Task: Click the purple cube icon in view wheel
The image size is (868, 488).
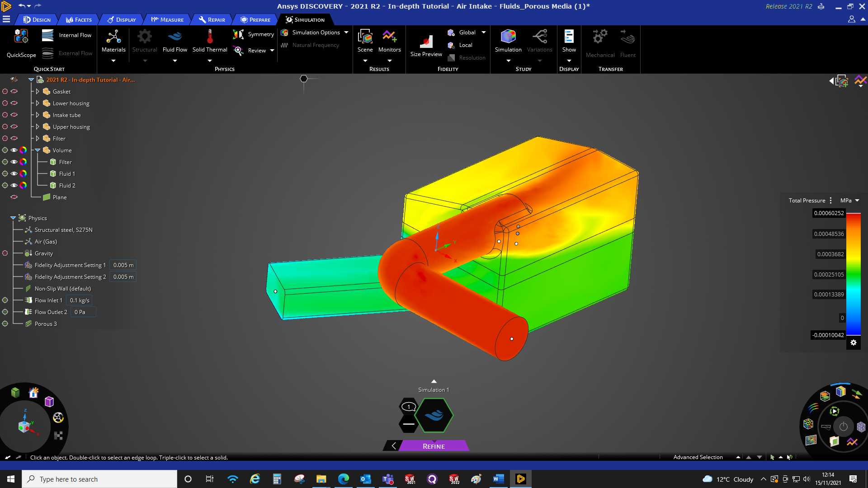Action: point(49,402)
